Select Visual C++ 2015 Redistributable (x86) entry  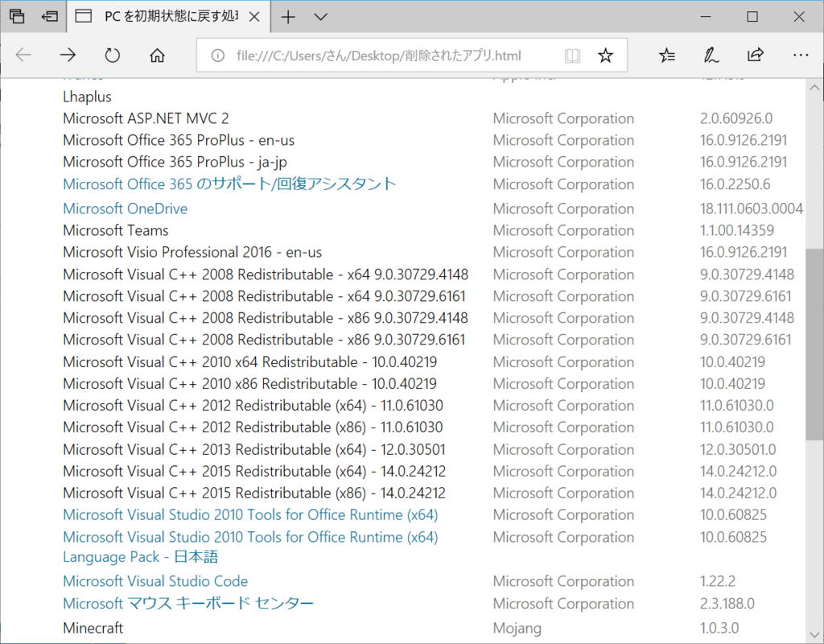254,493
